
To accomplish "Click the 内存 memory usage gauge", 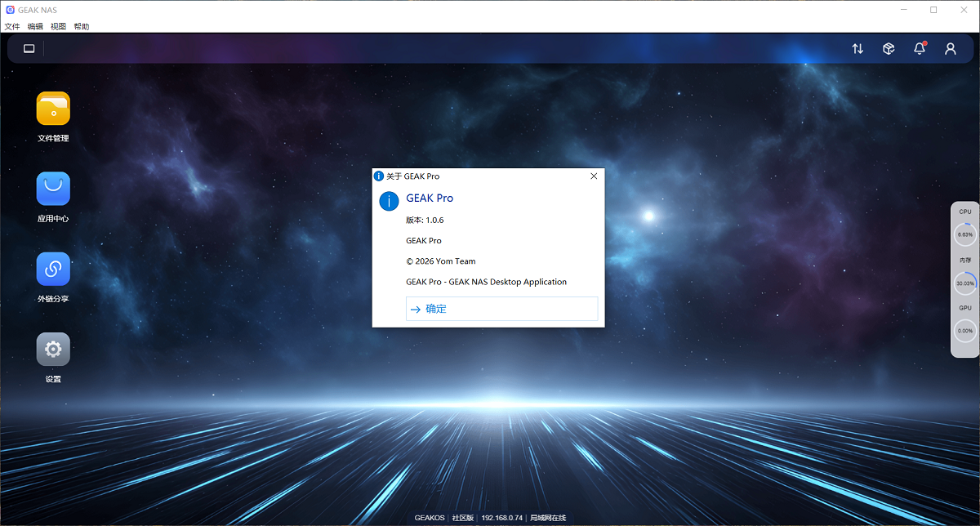I will (965, 283).
